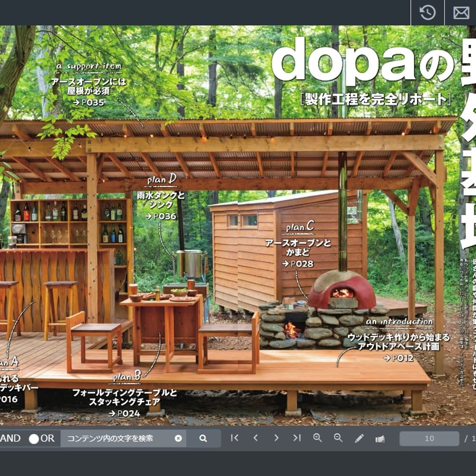This screenshot has width=476, height=476.
Task: Click the large "dopa" title text
Action: (344, 61)
